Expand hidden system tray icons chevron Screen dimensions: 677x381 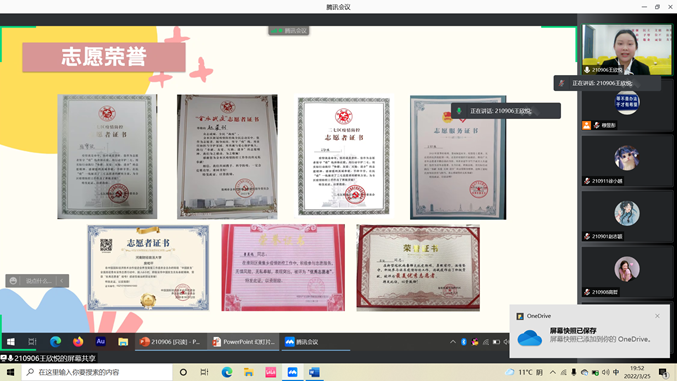pyautogui.click(x=553, y=372)
